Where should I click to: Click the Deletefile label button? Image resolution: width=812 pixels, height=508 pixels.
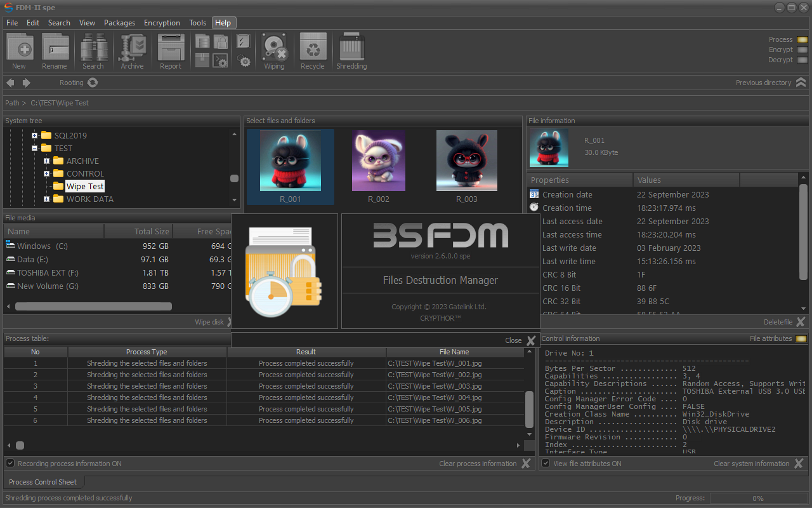click(778, 322)
